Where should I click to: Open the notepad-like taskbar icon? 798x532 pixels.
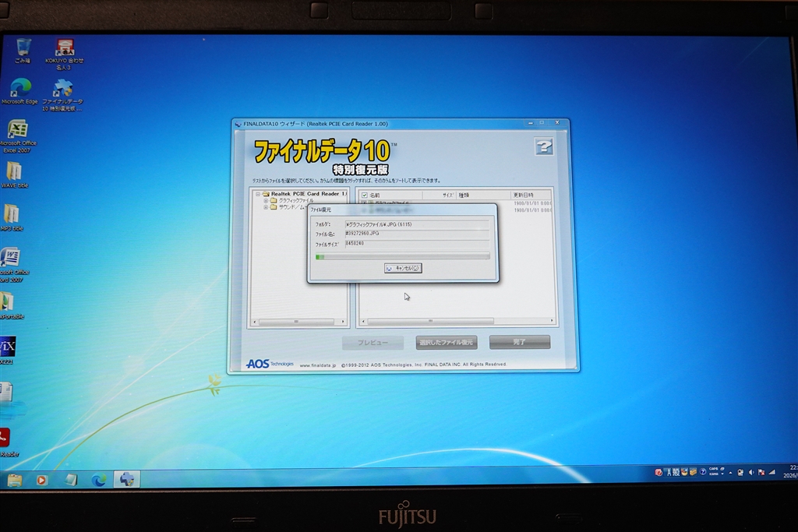71,480
